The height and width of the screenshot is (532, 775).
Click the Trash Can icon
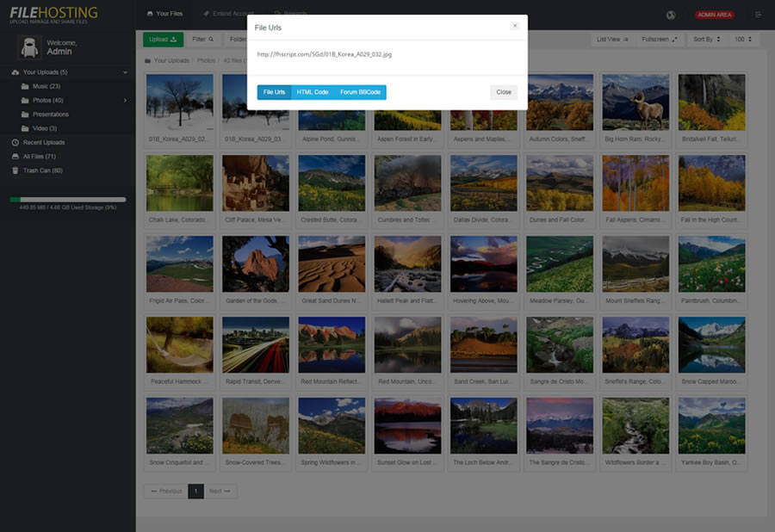tap(15, 170)
